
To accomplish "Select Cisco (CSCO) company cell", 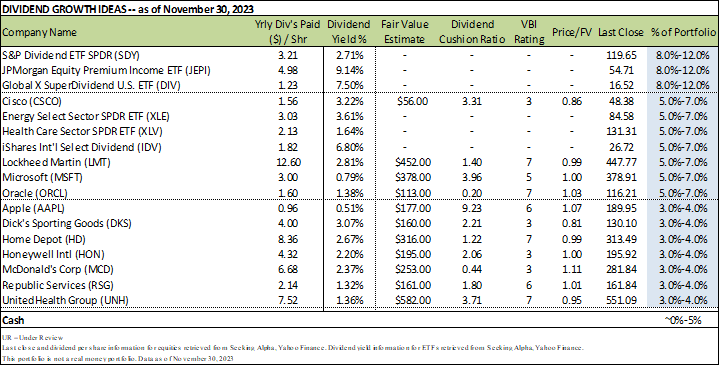I will coord(32,101).
